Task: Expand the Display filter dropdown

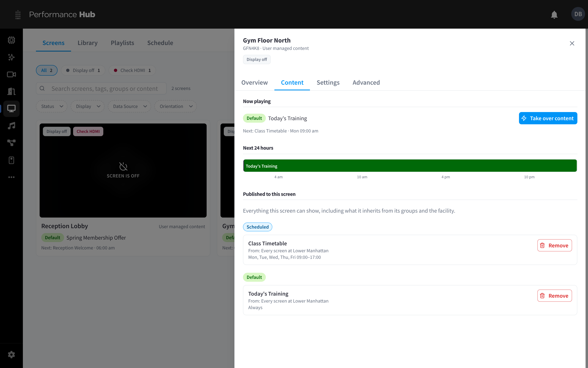Action: click(87, 106)
